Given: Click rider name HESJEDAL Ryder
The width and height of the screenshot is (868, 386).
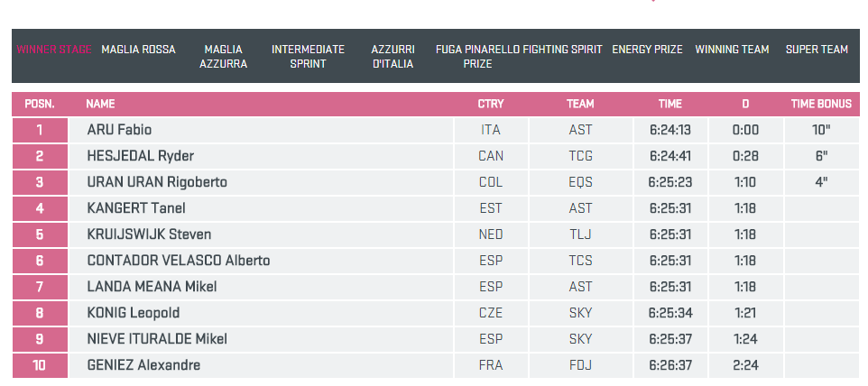Looking at the screenshot, I should pyautogui.click(x=140, y=156).
